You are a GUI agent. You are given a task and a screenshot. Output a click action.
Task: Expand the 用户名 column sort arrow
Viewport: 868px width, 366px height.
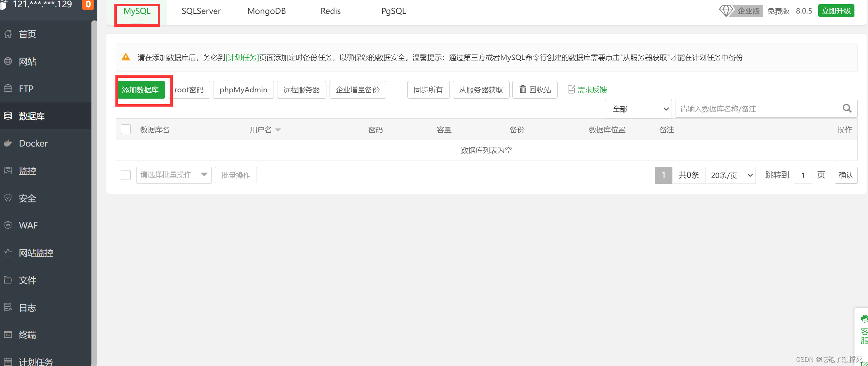[278, 130]
